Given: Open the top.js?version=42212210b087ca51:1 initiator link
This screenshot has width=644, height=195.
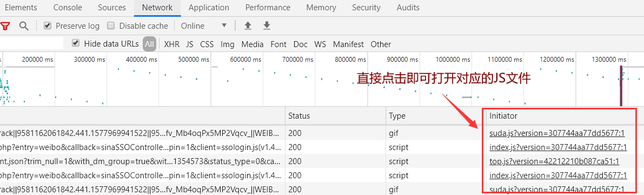Looking at the screenshot, I should pos(554,161).
